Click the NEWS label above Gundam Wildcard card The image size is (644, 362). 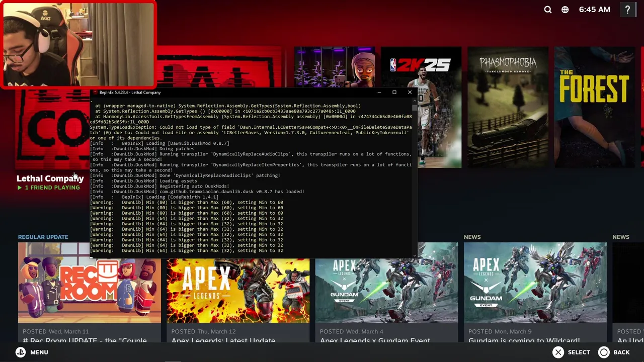(x=472, y=237)
